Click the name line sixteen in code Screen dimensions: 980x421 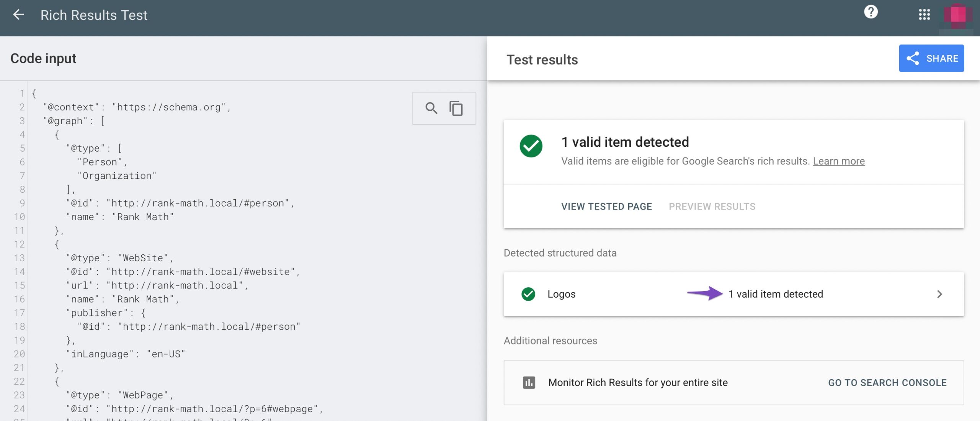(122, 299)
